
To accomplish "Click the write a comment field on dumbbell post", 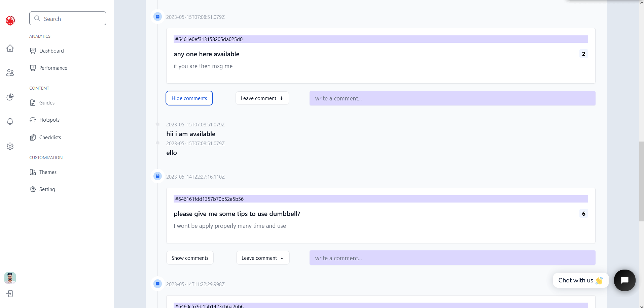I will 452,257.
